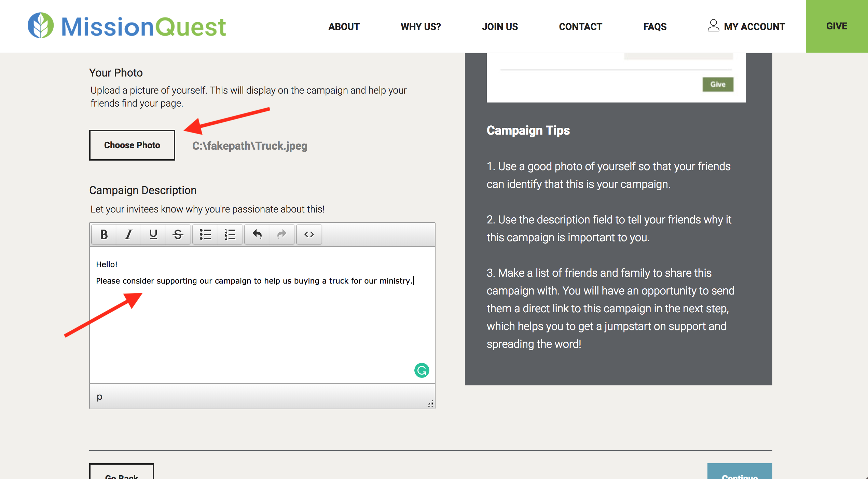Click the green GIVE button
This screenshot has width=868, height=479.
[837, 26]
